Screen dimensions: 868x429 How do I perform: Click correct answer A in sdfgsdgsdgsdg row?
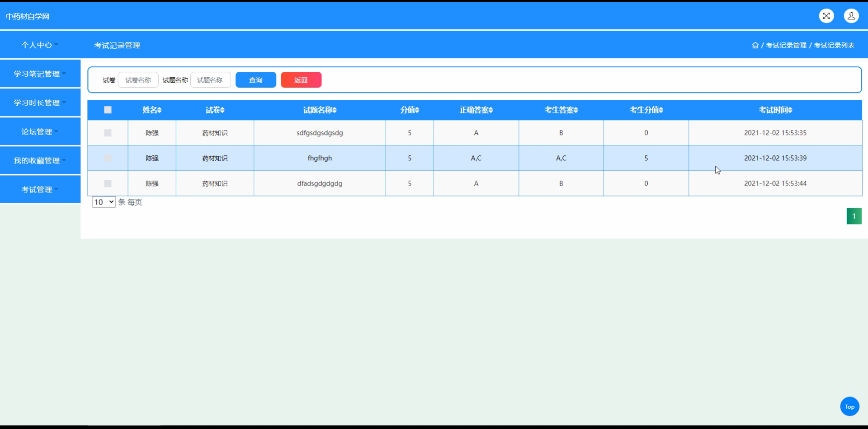476,133
